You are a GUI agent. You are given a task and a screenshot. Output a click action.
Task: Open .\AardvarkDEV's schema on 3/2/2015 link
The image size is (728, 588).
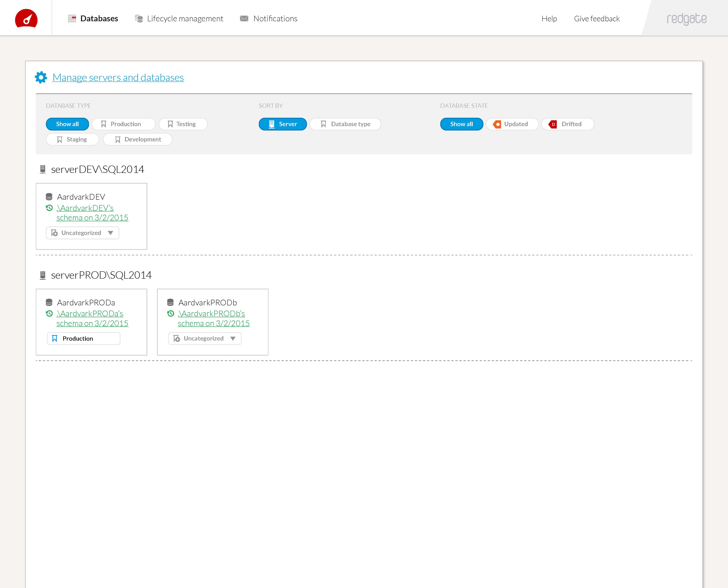pyautogui.click(x=92, y=213)
